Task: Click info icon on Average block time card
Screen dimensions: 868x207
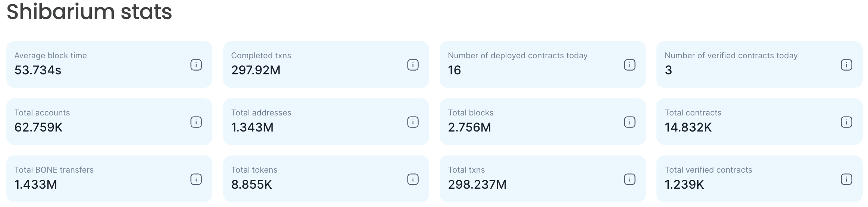Action: pos(196,65)
